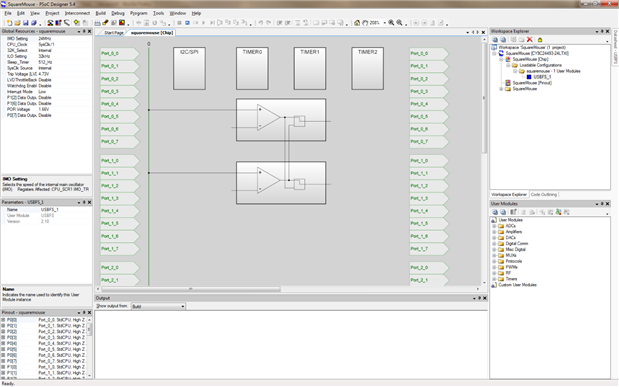
Task: Click the column layout icon in User Modules toolbar
Action: click(x=513, y=212)
